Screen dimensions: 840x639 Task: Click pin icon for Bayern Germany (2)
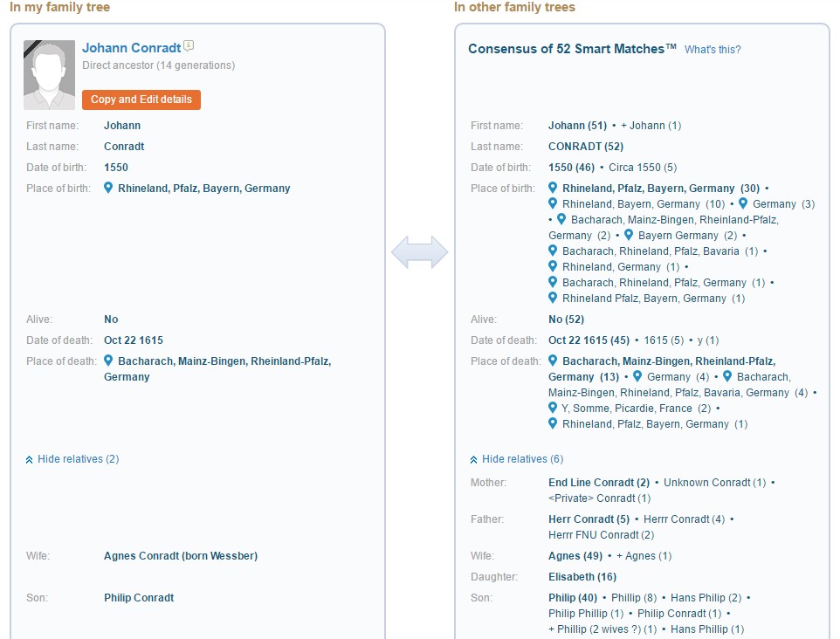click(629, 235)
